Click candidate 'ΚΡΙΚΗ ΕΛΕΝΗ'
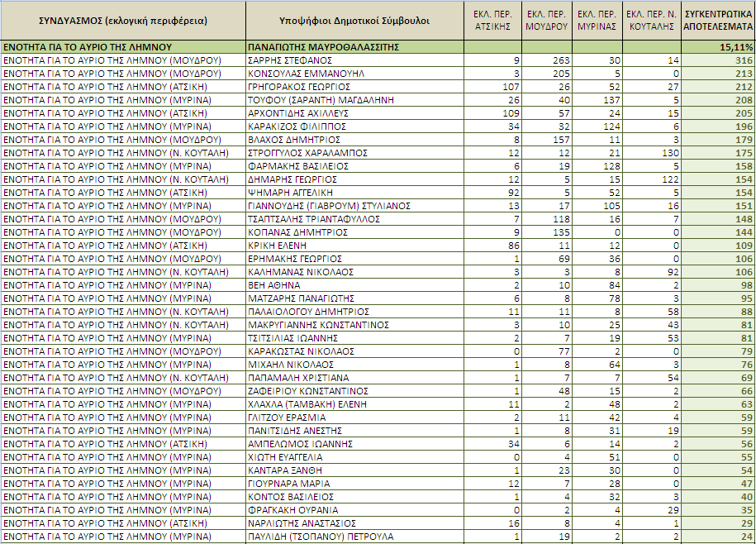Viewport: 756px width, 544px height. [x=277, y=246]
